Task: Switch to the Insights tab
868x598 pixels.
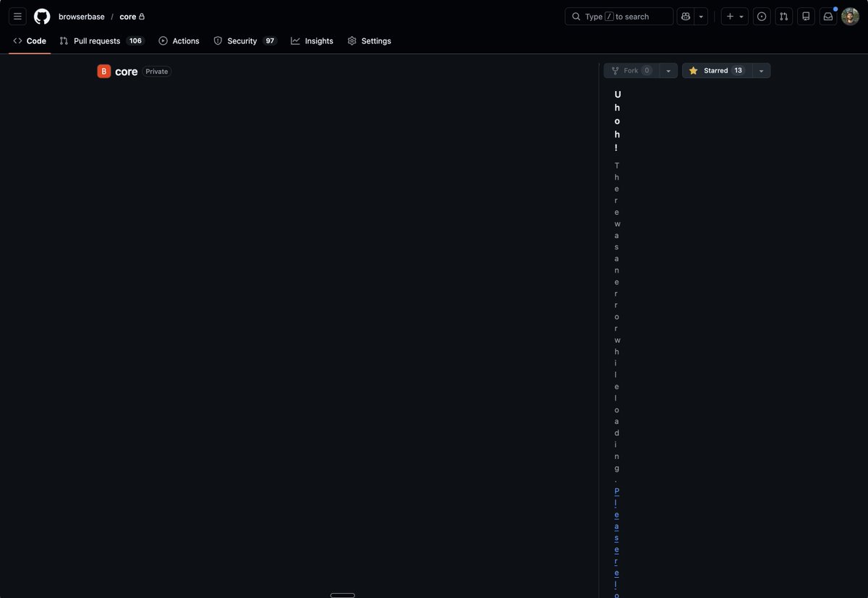Action: click(x=312, y=41)
